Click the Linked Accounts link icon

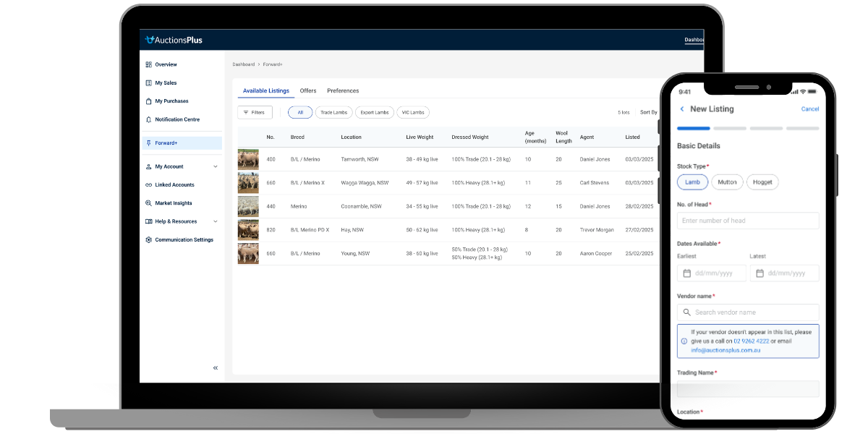point(148,185)
